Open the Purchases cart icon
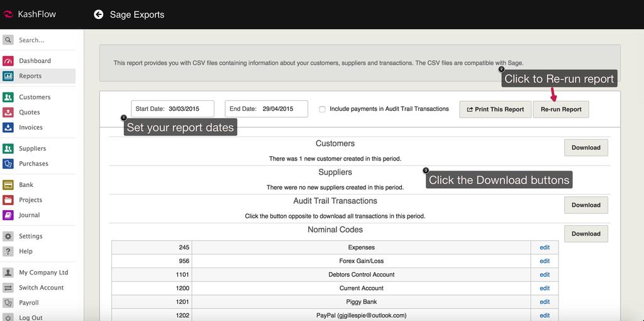The image size is (644, 321). (x=8, y=164)
